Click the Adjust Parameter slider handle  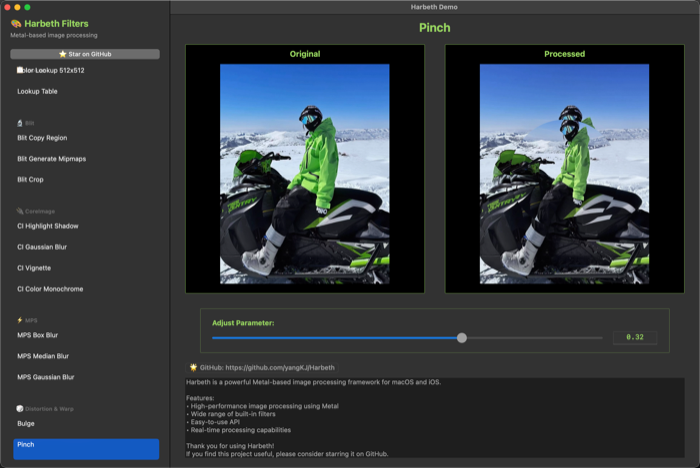tap(462, 338)
